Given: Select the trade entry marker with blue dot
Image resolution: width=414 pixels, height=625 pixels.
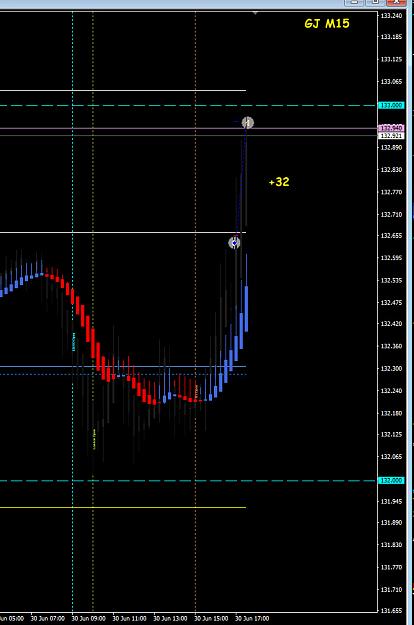Looking at the screenshot, I should tap(234, 242).
